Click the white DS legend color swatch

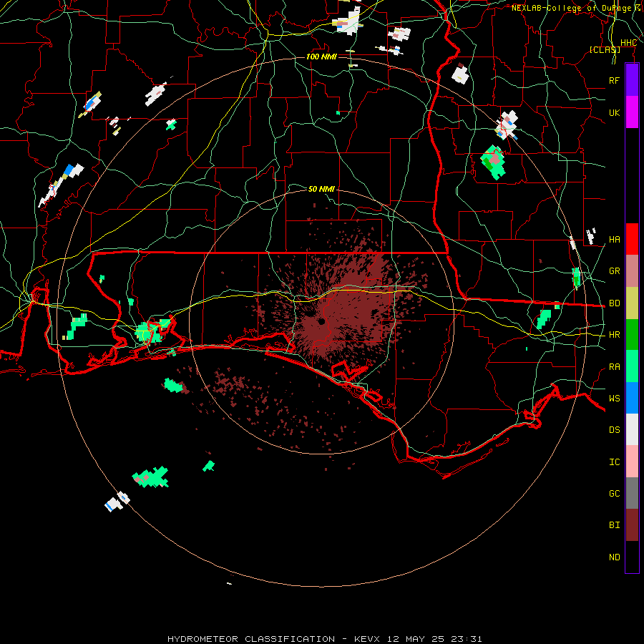click(x=632, y=429)
